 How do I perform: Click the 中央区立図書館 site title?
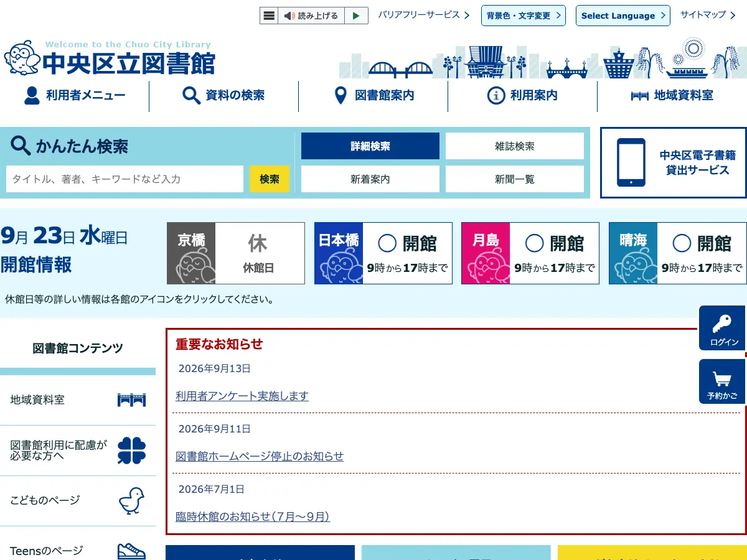point(129,63)
